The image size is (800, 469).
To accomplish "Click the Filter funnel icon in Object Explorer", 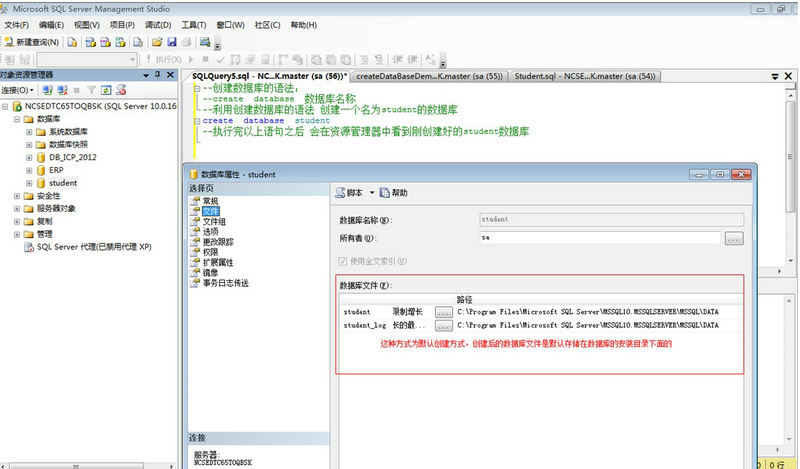I will click(x=91, y=90).
